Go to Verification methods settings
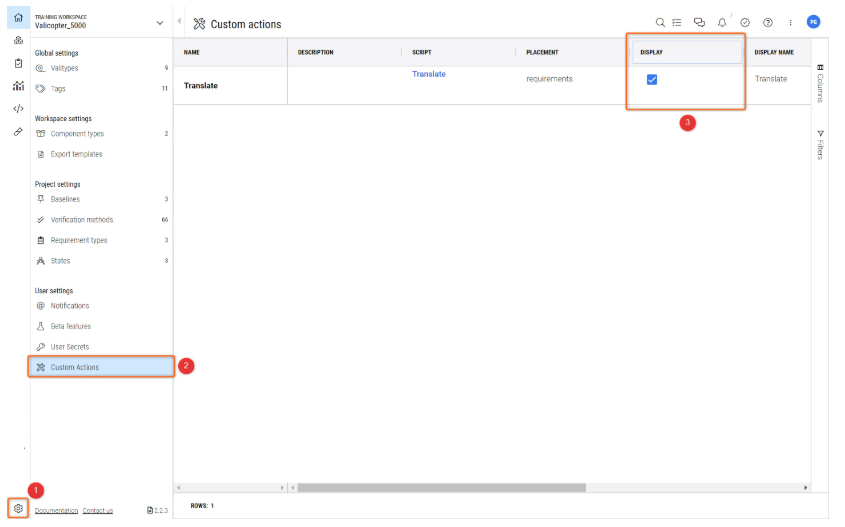The width and height of the screenshot is (845, 527). point(81,219)
